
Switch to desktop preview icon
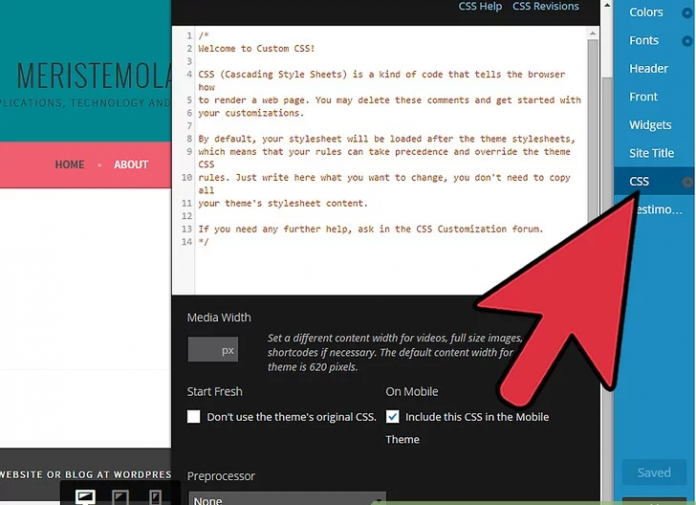pyautogui.click(x=86, y=496)
